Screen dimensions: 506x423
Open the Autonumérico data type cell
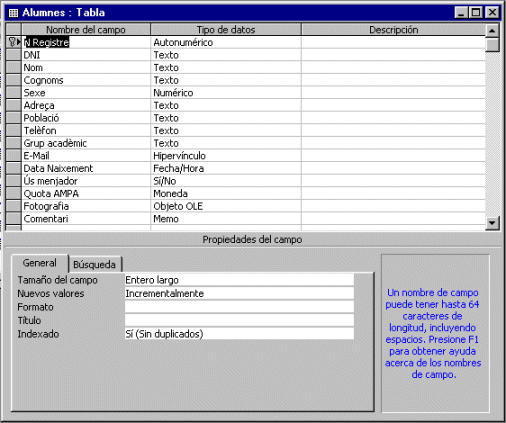coord(226,42)
